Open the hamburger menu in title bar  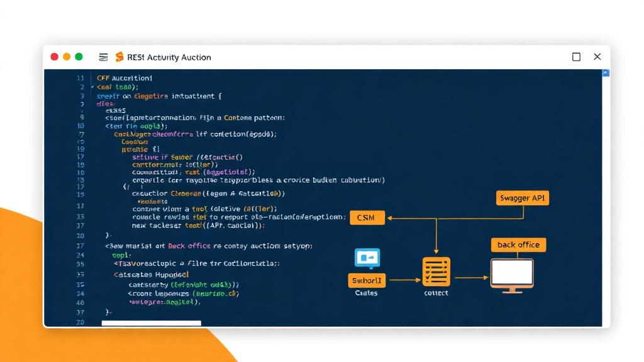(103, 57)
